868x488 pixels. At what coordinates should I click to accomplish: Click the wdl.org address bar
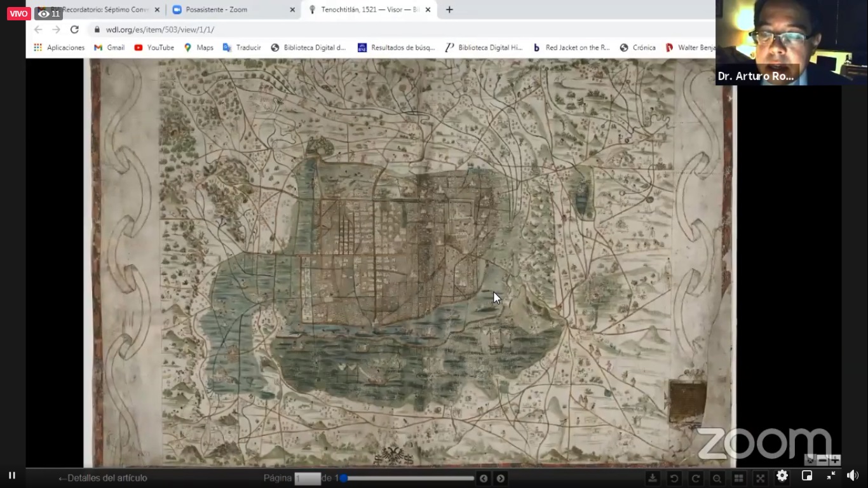(x=400, y=29)
